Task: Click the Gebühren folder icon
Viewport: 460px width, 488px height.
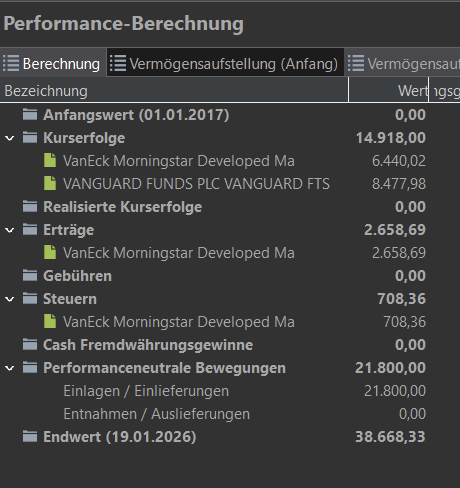Action: pyautogui.click(x=30, y=275)
